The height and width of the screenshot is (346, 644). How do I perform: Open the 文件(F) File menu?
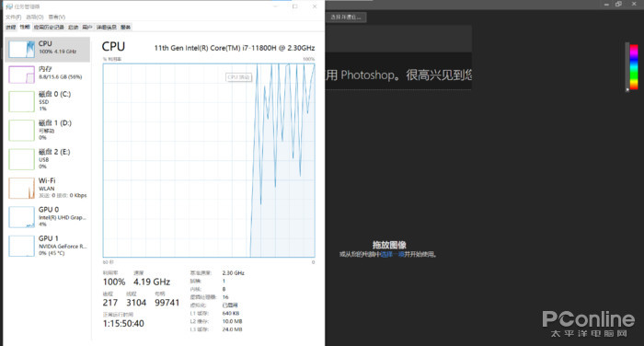(x=13, y=17)
